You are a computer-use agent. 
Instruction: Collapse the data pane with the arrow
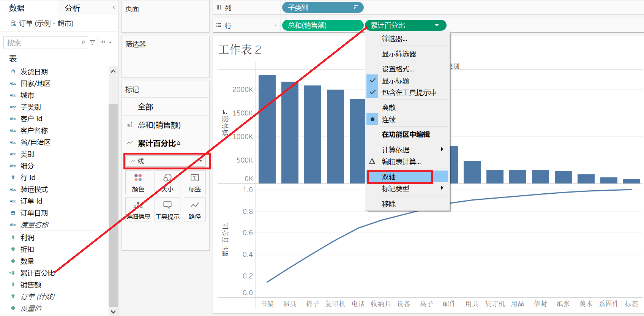(114, 8)
